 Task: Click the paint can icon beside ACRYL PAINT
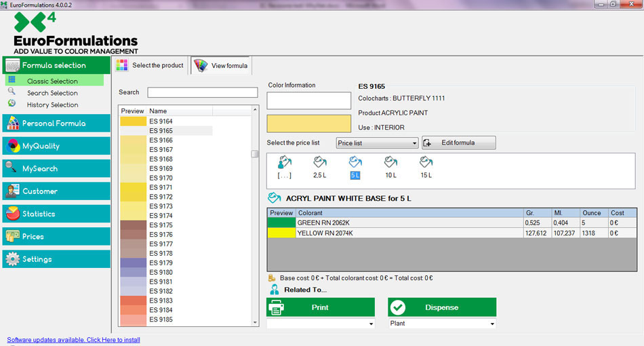(274, 198)
